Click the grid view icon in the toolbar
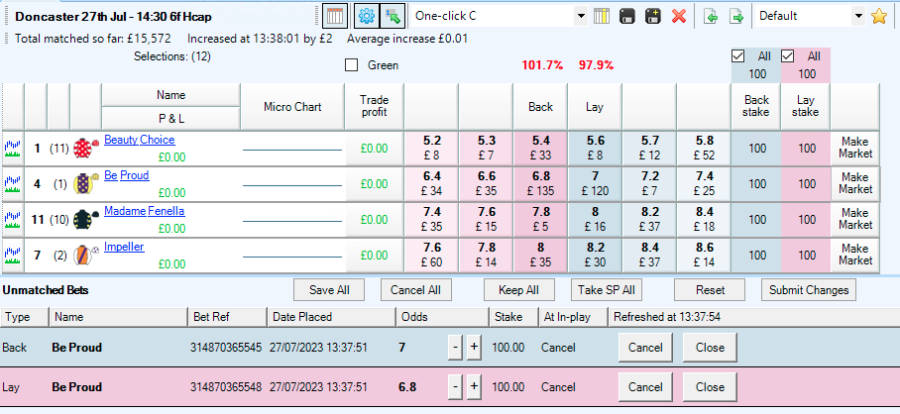This screenshot has height=414, width=900. pyautogui.click(x=335, y=16)
